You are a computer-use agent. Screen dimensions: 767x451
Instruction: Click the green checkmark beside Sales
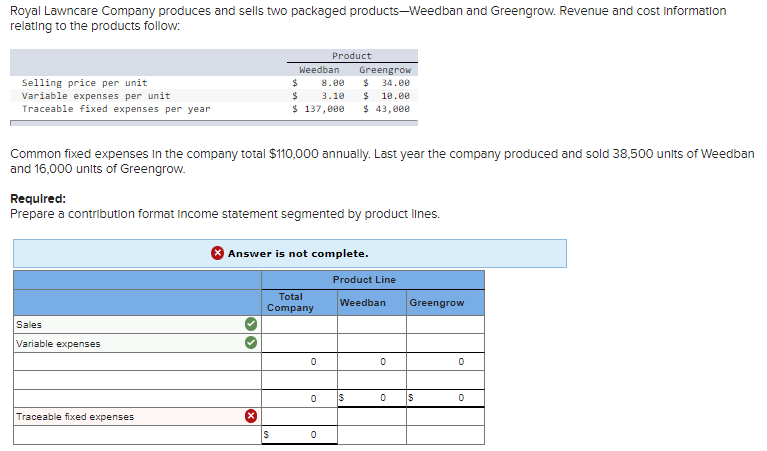point(250,324)
